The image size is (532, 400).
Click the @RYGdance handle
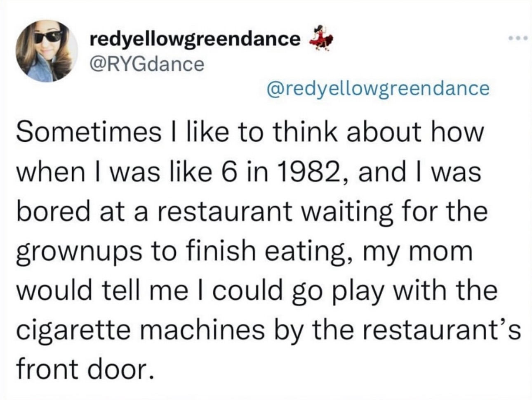[146, 64]
